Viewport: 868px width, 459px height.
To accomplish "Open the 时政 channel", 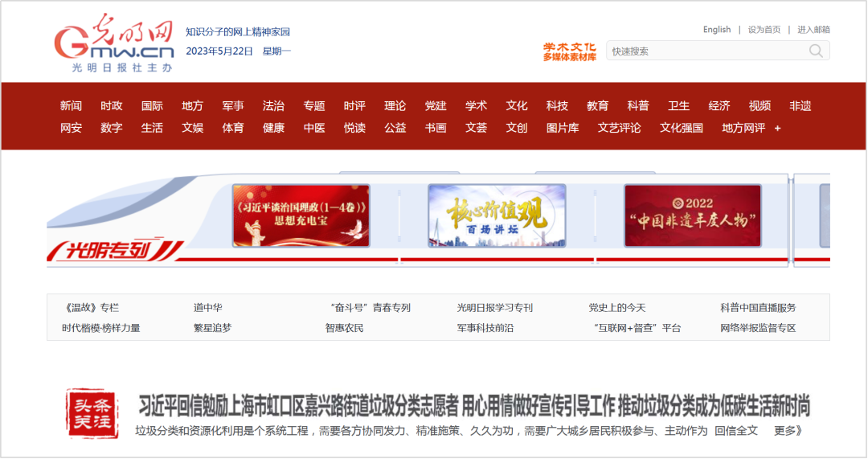I will pos(111,106).
